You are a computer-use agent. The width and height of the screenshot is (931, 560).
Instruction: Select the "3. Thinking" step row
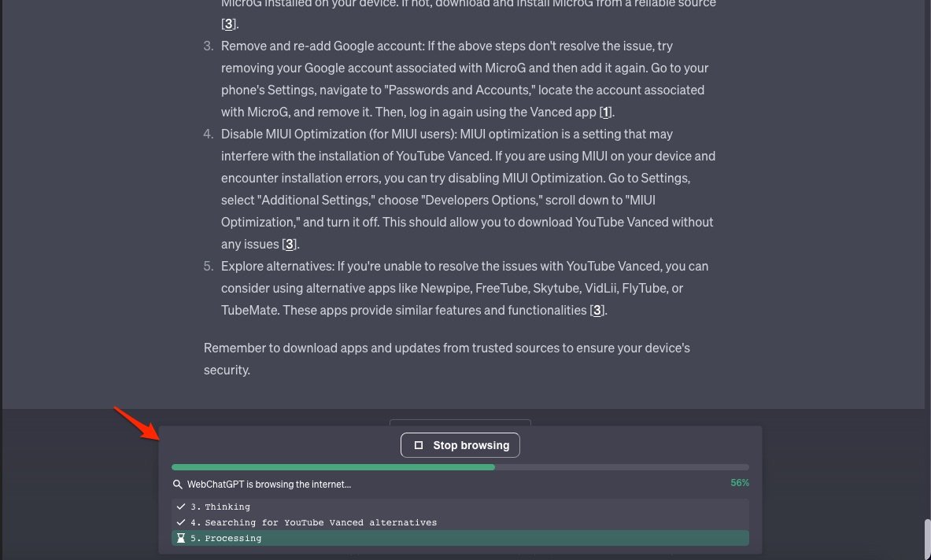[460, 507]
